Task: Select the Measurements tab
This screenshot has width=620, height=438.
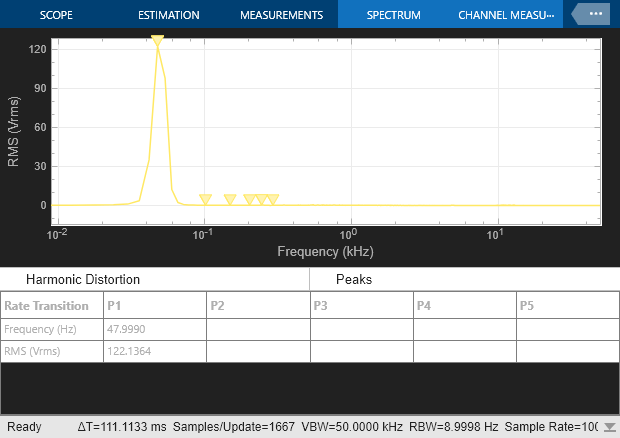Action: pos(282,16)
